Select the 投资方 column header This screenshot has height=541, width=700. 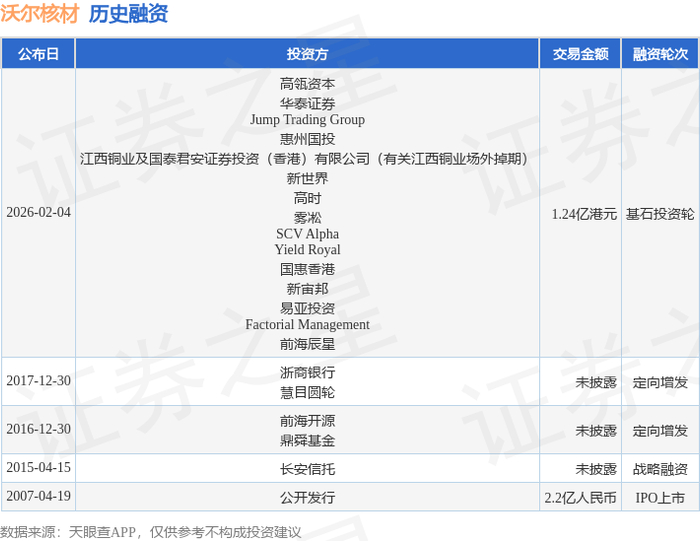coord(307,54)
